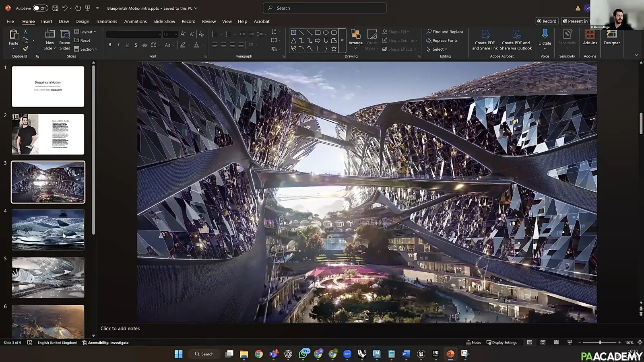This screenshot has height=362, width=644.
Task: Adjust the zoom slider in status bar
Action: [x=600, y=342]
